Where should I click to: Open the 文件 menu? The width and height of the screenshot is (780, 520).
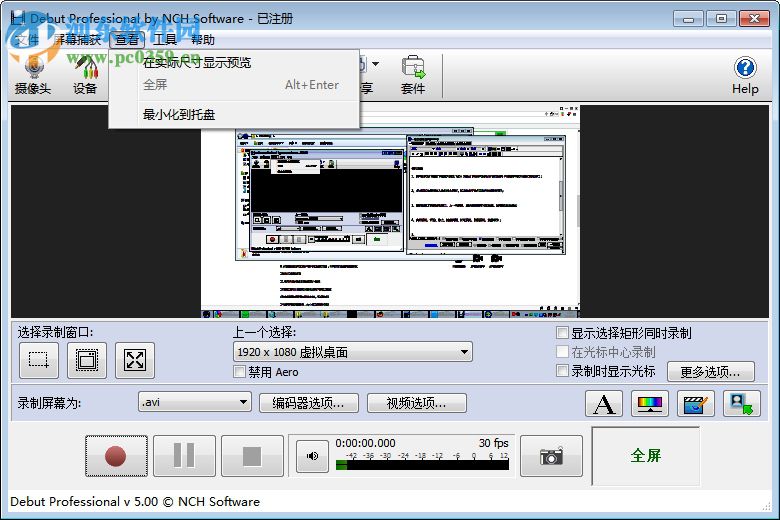pos(26,39)
